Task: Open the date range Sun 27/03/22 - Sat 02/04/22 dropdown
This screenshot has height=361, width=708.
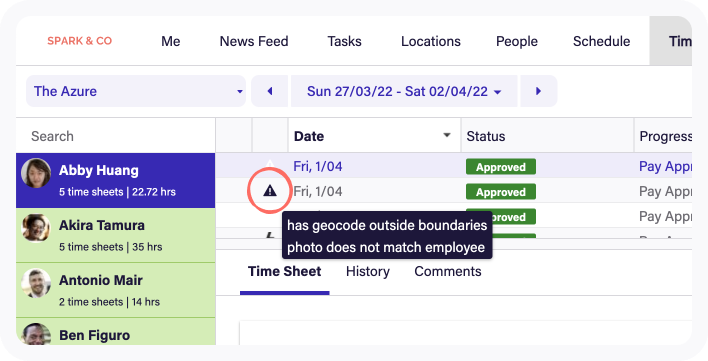Action: coord(404,91)
